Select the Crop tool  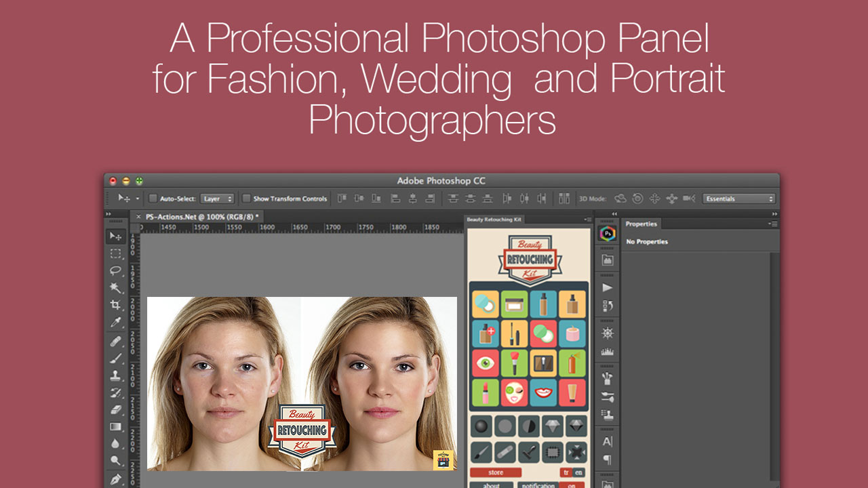116,305
